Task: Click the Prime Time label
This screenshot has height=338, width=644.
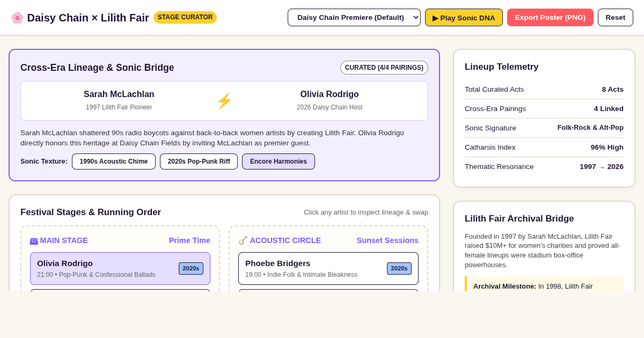Action: click(x=189, y=240)
